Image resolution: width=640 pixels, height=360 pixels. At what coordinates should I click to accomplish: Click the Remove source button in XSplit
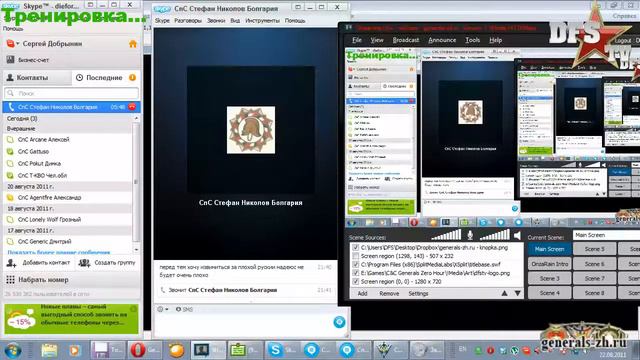tap(389, 293)
